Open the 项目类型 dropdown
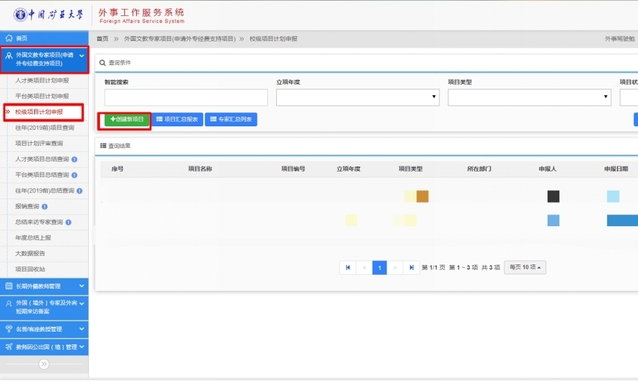 pyautogui.click(x=529, y=98)
